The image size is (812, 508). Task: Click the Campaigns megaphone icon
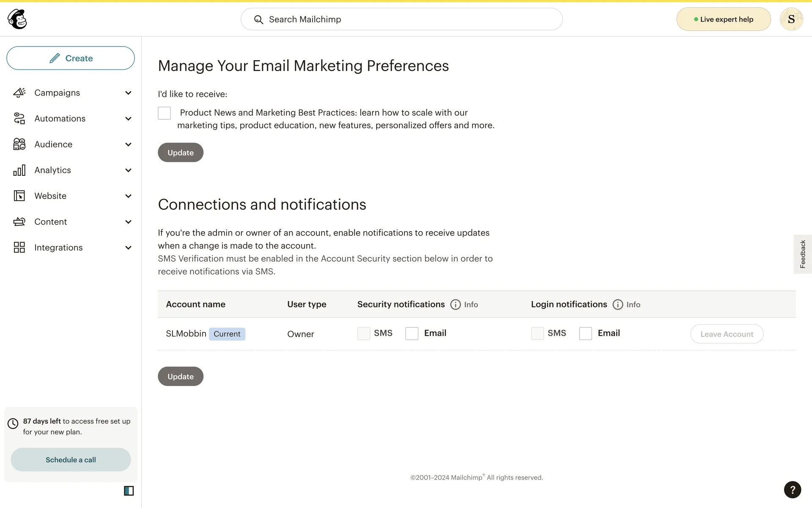[19, 93]
